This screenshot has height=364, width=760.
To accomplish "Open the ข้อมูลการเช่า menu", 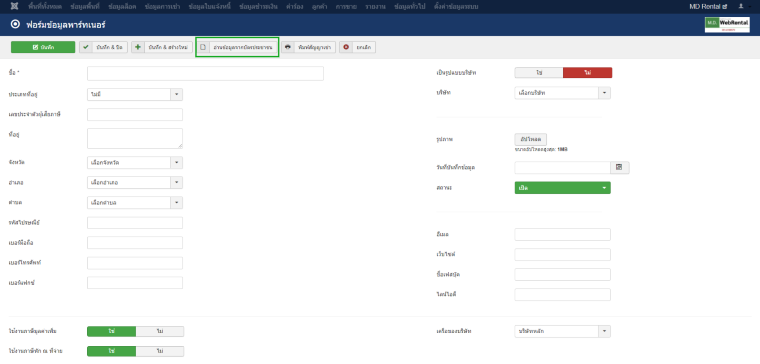I will coord(163,6).
